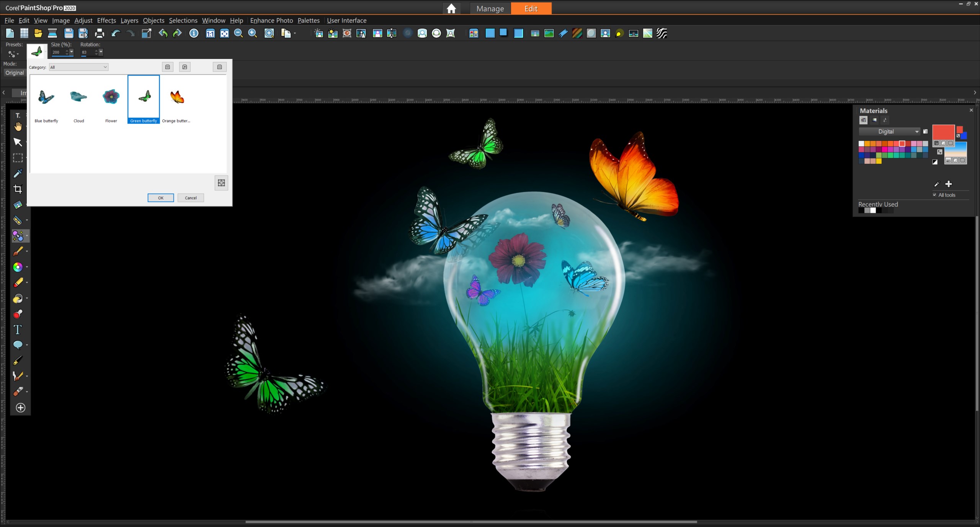Screen dimensions: 980x527
Task: Toggle foreground transparent material button
Action: coord(951,143)
